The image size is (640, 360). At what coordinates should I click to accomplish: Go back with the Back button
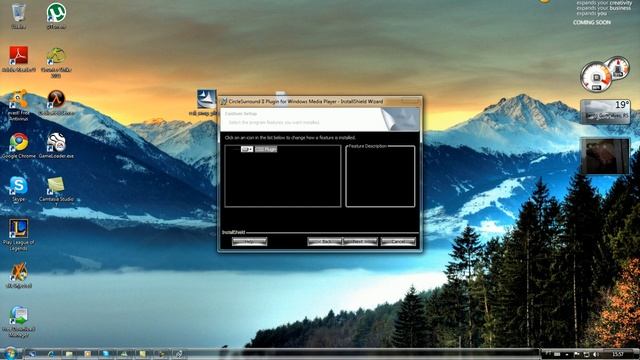325,242
